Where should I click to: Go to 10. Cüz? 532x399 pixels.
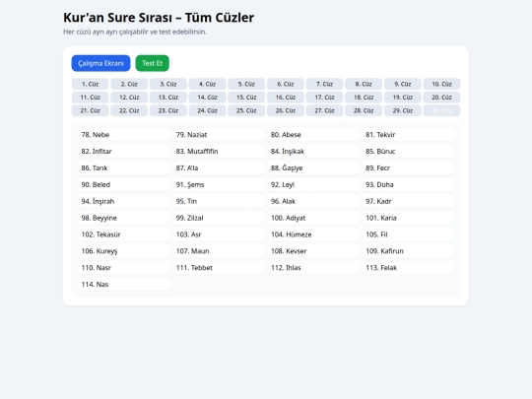click(441, 84)
